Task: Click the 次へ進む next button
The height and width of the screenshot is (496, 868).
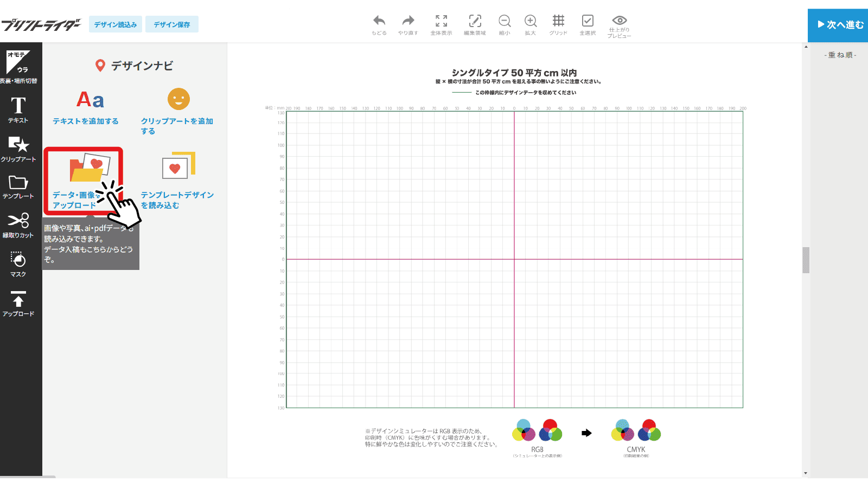Action: pos(838,25)
